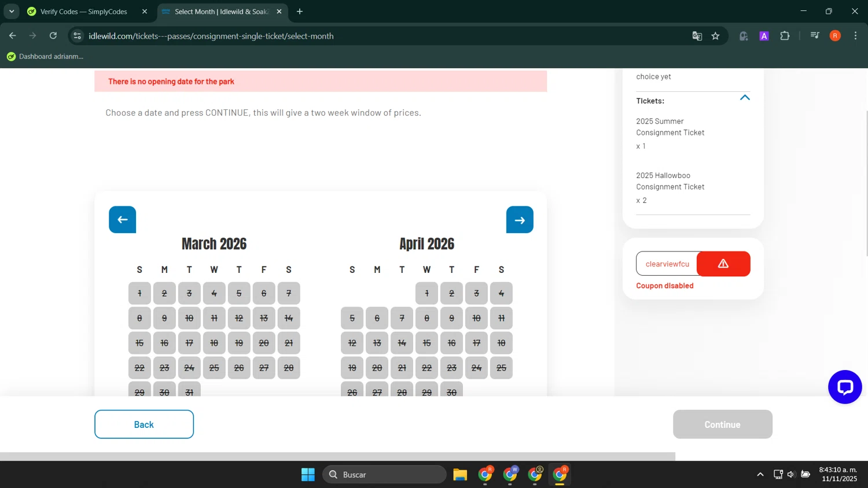The image size is (868, 488).
Task: Click the idlewild.com URL in address bar
Action: pos(211,36)
